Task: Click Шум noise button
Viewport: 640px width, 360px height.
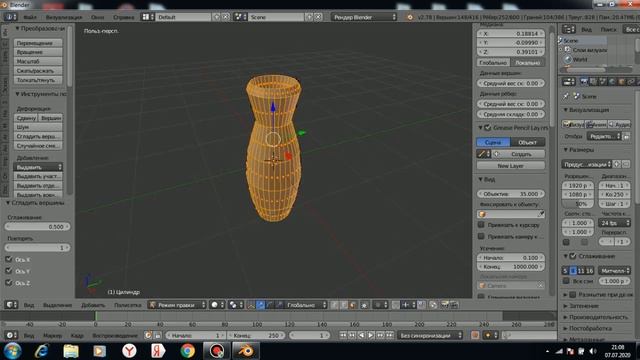Action: click(38, 127)
